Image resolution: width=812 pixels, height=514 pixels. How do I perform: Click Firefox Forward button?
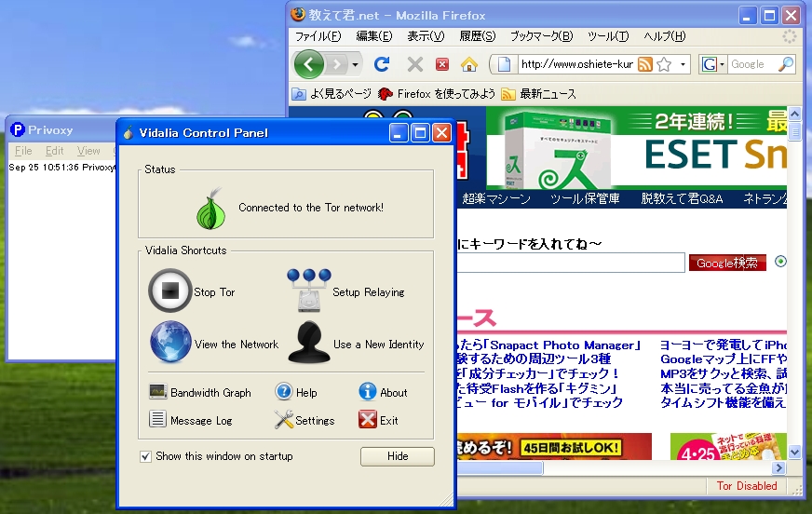(337, 64)
